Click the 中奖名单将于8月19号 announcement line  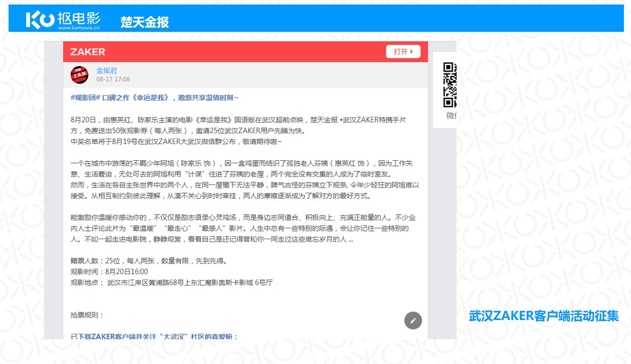tap(176, 142)
